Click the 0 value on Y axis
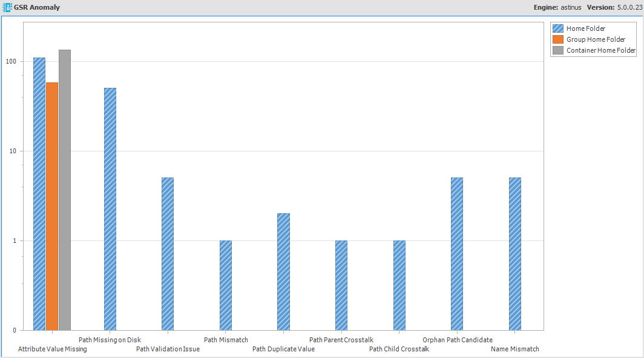Image resolution: width=644 pixels, height=358 pixels. coord(15,330)
